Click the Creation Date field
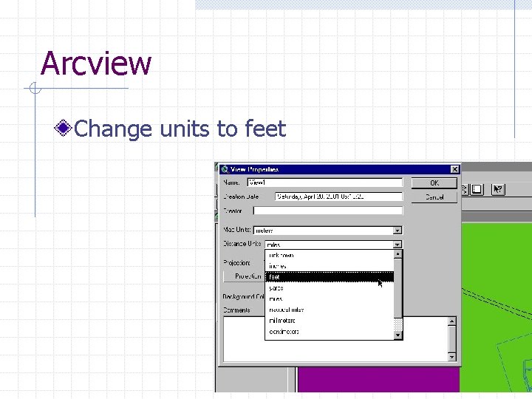The width and height of the screenshot is (532, 399). [x=338, y=197]
